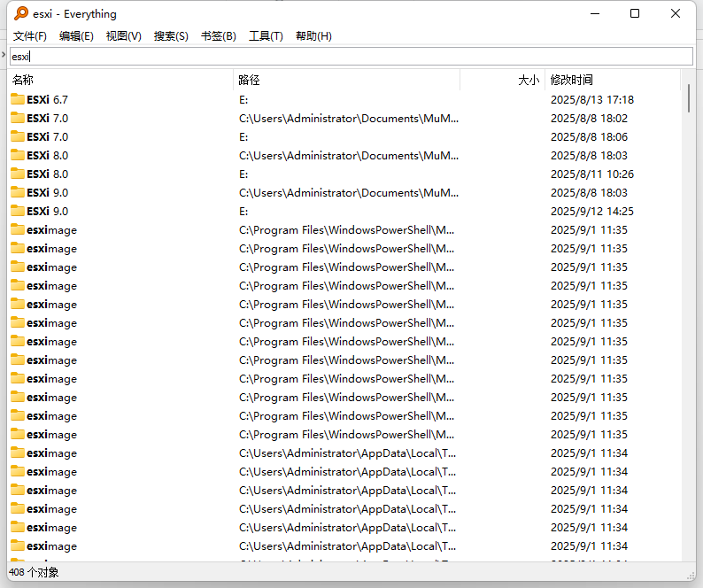The image size is (703, 588).
Task: Click folder icon of ESXi 7.0 modified 18:02
Action: 18,118
